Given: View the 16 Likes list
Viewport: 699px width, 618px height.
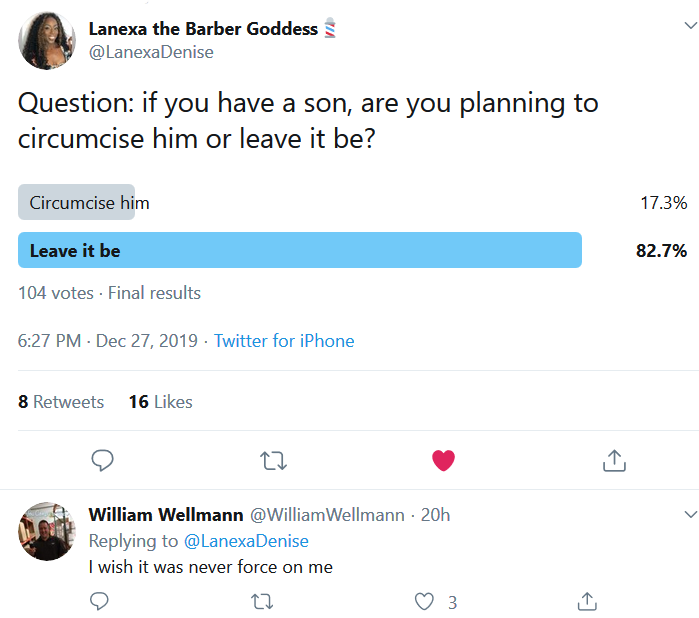Looking at the screenshot, I should [160, 402].
